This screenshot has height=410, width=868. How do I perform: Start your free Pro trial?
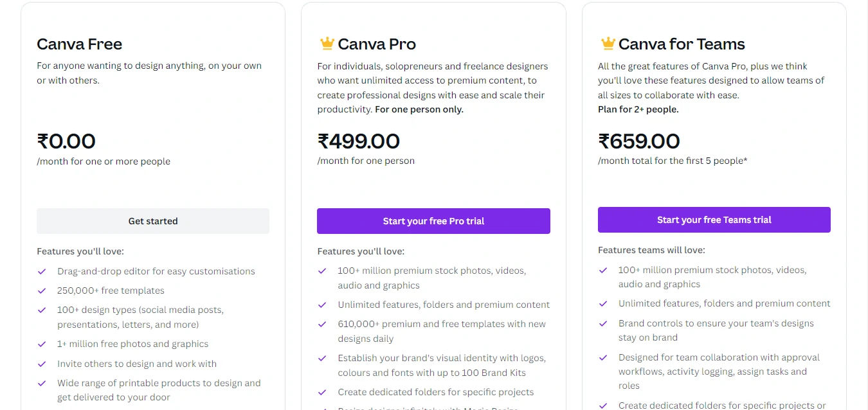tap(433, 221)
